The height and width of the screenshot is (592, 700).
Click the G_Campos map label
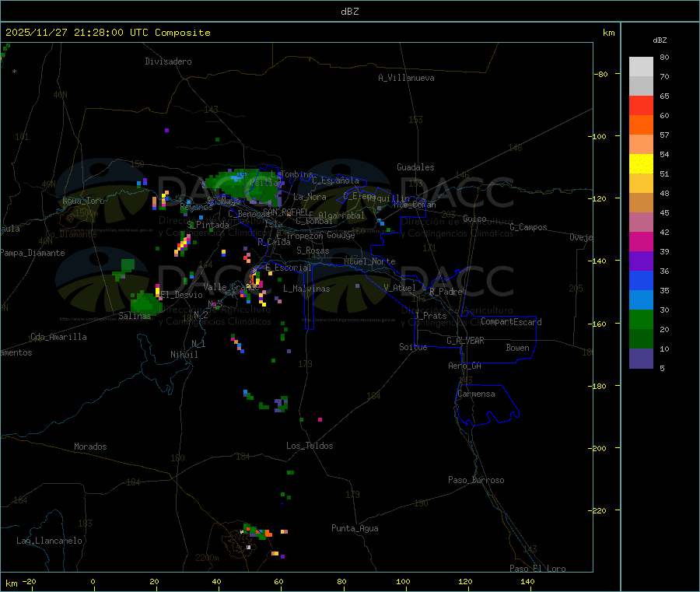pos(529,227)
